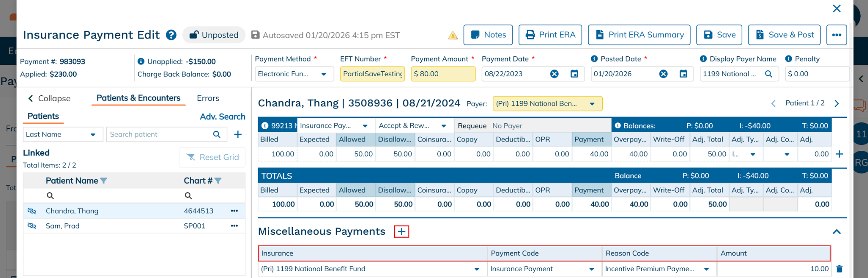Click the yellow warning triangle icon
868x278 pixels.
coord(453,35)
